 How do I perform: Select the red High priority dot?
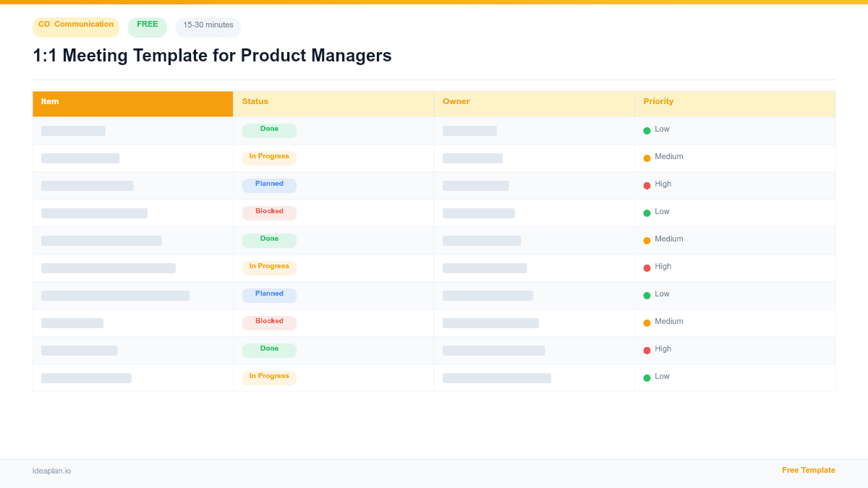coord(647,184)
